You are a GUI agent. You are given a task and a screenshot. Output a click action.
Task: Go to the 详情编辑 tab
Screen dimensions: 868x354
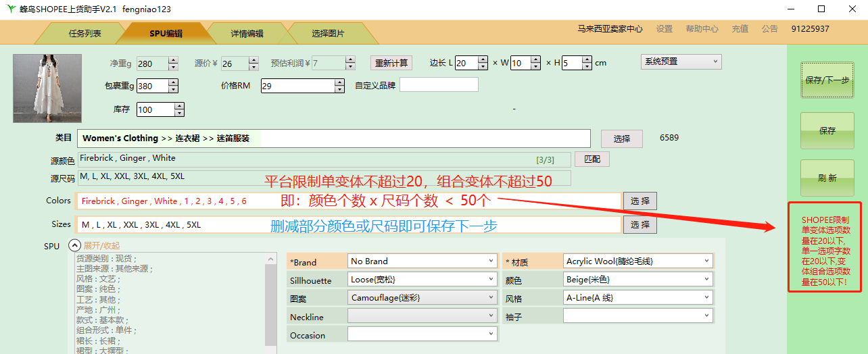tap(247, 33)
